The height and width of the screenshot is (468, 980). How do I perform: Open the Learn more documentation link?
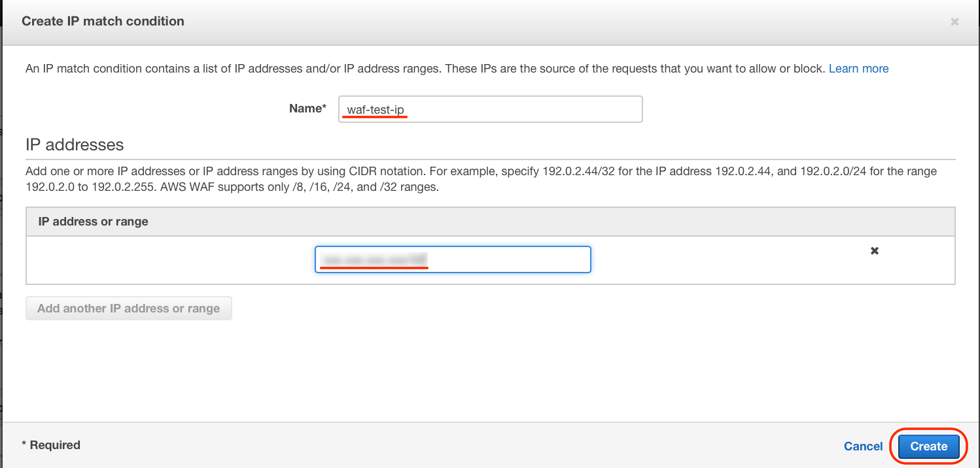[x=858, y=68]
